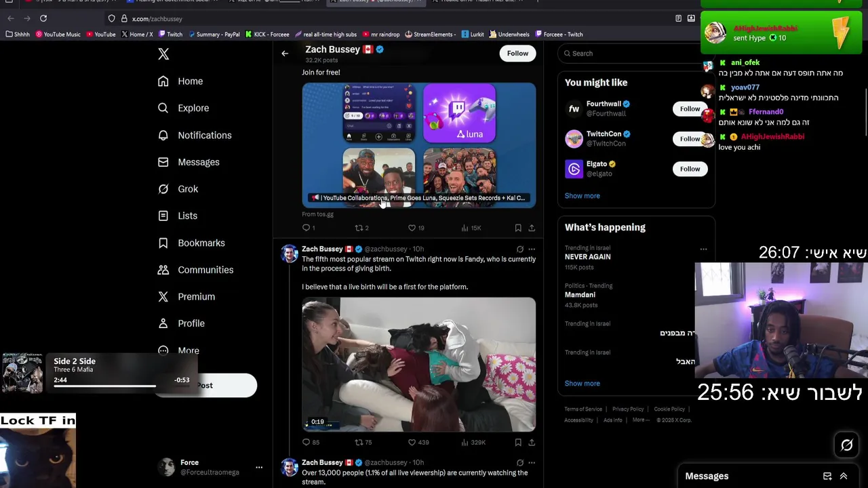868x488 pixels.
Task: Reply to the tos.gg post
Action: tap(309, 228)
